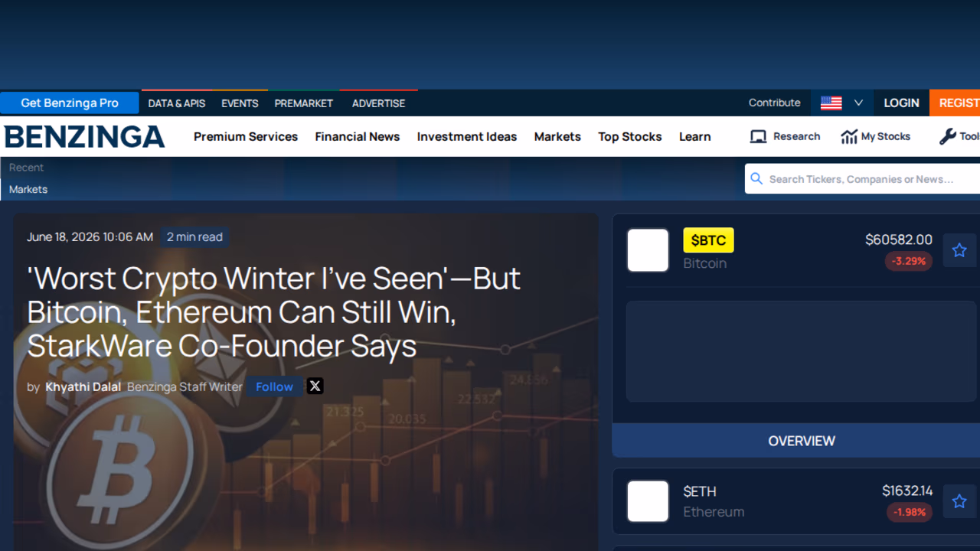The width and height of the screenshot is (980, 551).
Task: Click the -3.29% change badge
Action: [x=909, y=261]
